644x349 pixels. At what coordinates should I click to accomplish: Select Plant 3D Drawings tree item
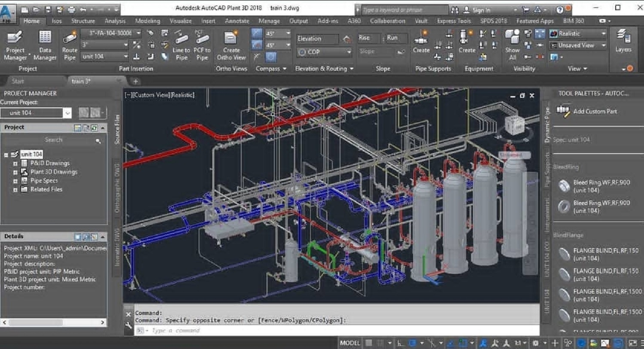point(54,172)
